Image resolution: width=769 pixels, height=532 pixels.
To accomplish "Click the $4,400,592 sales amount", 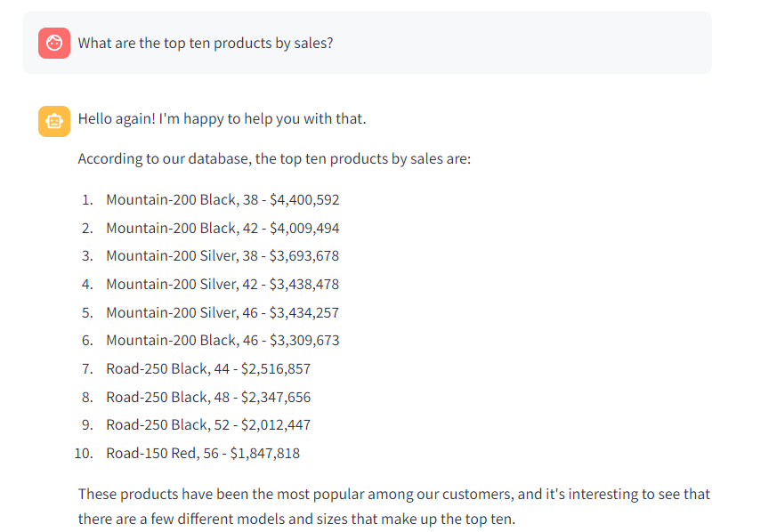I will [304, 199].
